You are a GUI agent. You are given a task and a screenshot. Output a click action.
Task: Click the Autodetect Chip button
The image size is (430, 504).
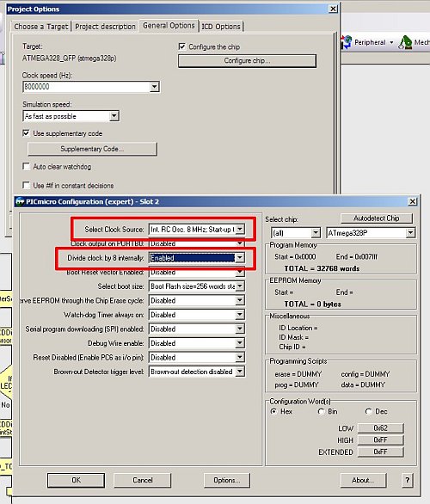(x=377, y=218)
